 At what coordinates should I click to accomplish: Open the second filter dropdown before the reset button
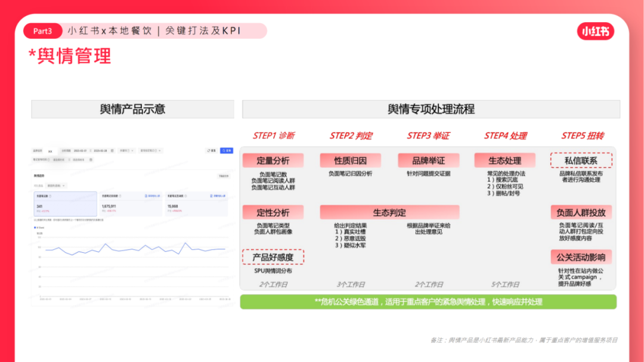151,151
